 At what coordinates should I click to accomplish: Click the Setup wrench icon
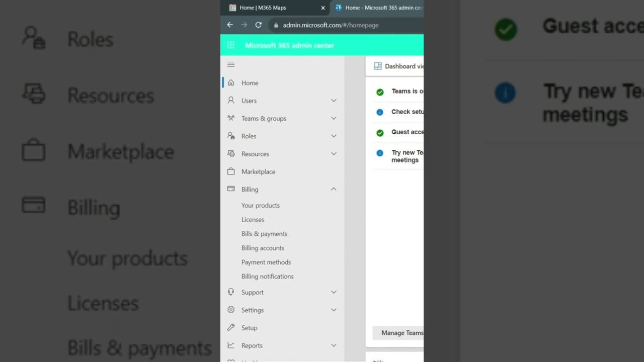point(231,327)
